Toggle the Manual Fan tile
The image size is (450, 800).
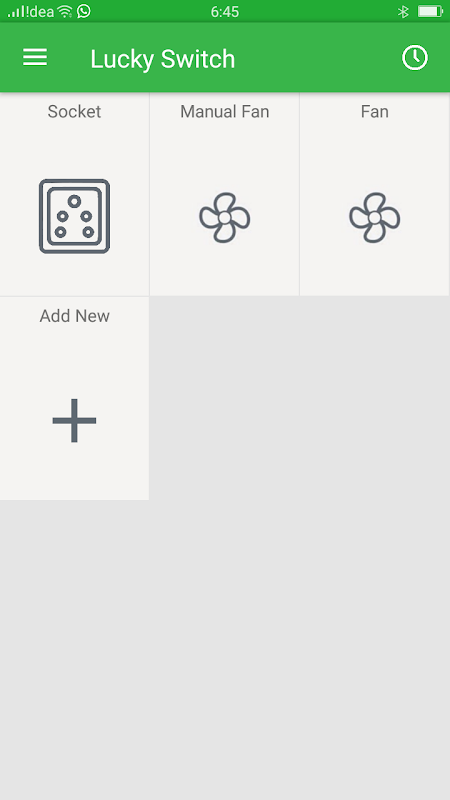pos(224,194)
